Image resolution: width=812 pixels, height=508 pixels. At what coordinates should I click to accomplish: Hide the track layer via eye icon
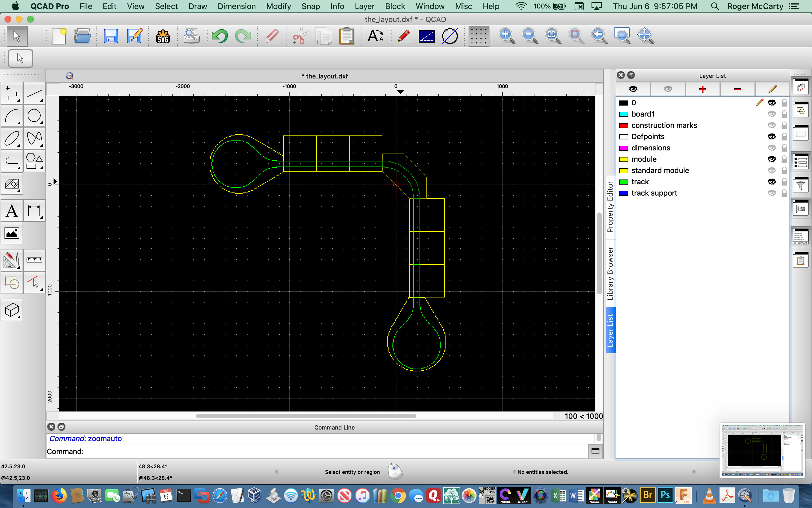[771, 182]
